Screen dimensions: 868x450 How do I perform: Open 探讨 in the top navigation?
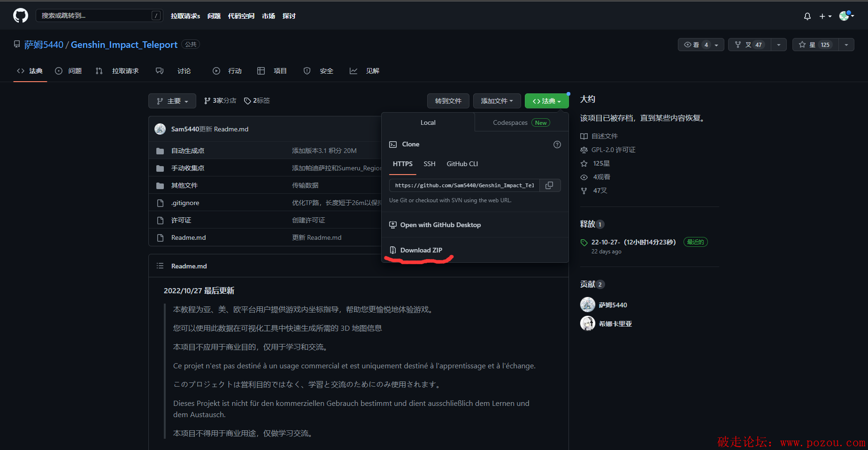[289, 16]
